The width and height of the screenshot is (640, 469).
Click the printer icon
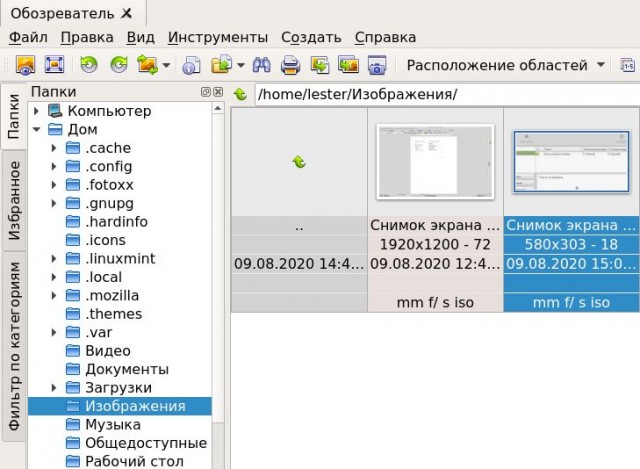pos(290,65)
